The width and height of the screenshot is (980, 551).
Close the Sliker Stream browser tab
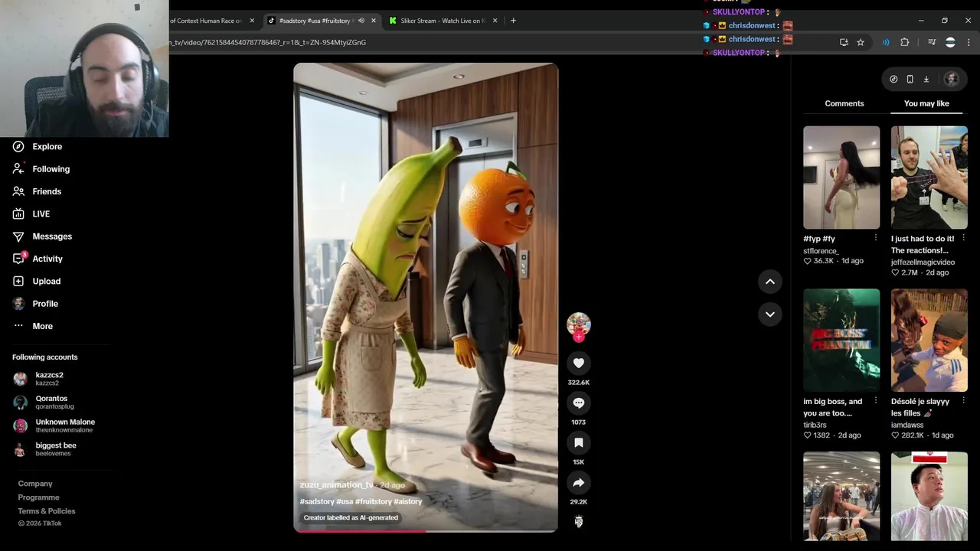tap(495, 21)
